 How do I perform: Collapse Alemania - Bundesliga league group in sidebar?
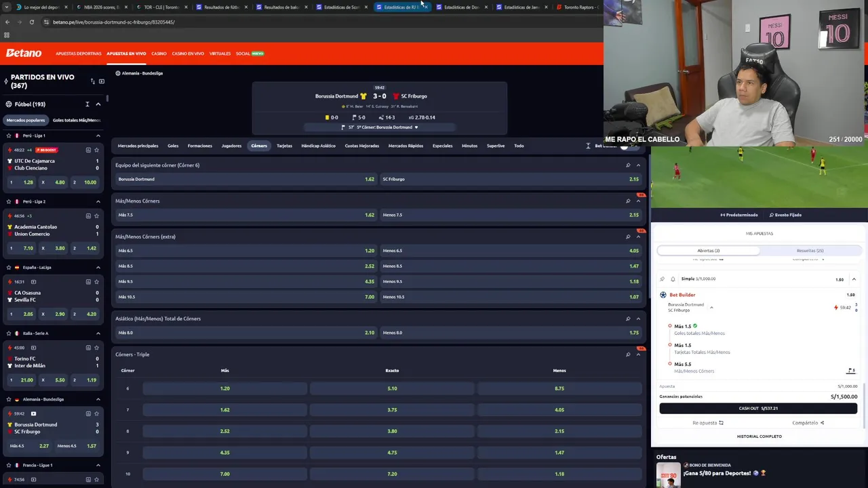tap(98, 399)
